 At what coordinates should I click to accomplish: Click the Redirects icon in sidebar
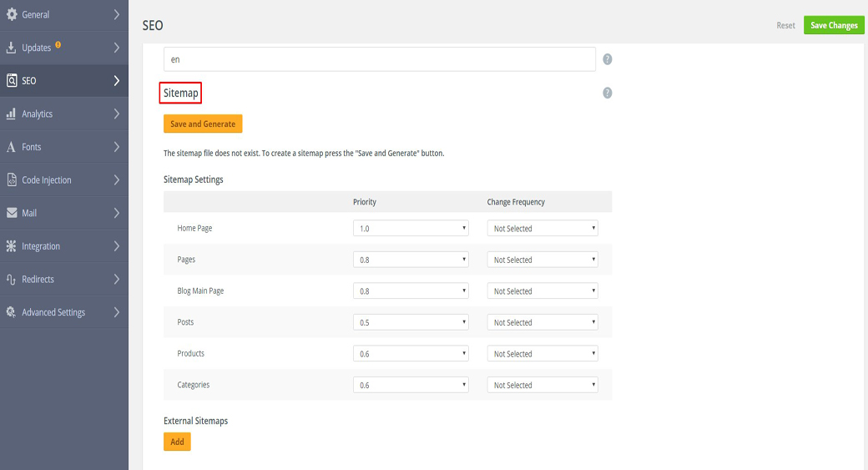(x=12, y=279)
